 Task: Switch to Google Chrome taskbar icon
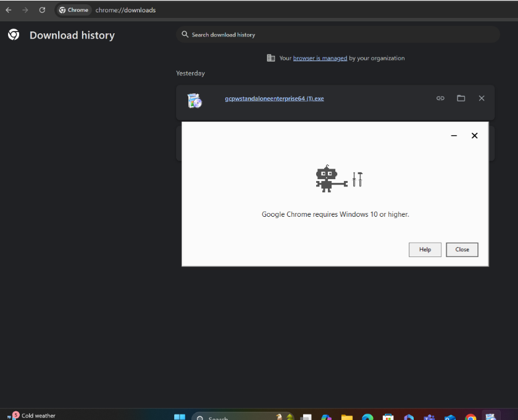tap(470, 417)
